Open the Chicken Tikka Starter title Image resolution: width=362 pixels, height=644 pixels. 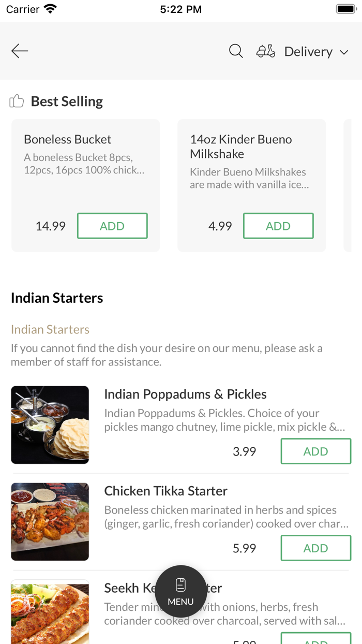pyautogui.click(x=166, y=491)
